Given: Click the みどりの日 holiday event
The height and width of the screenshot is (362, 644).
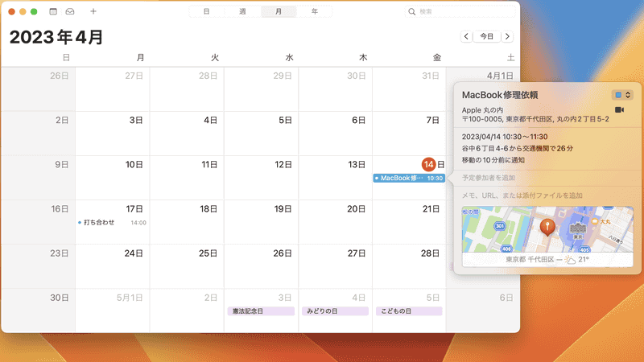Looking at the screenshot, I should (335, 311).
